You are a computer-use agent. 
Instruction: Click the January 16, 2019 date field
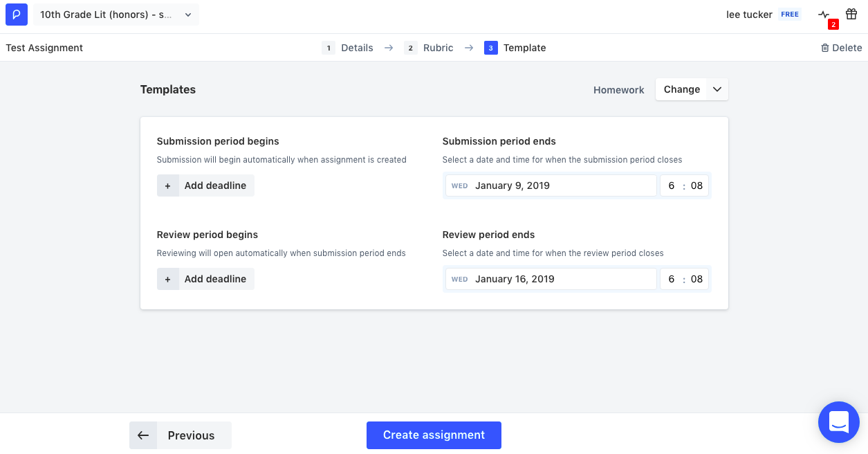[x=551, y=279]
